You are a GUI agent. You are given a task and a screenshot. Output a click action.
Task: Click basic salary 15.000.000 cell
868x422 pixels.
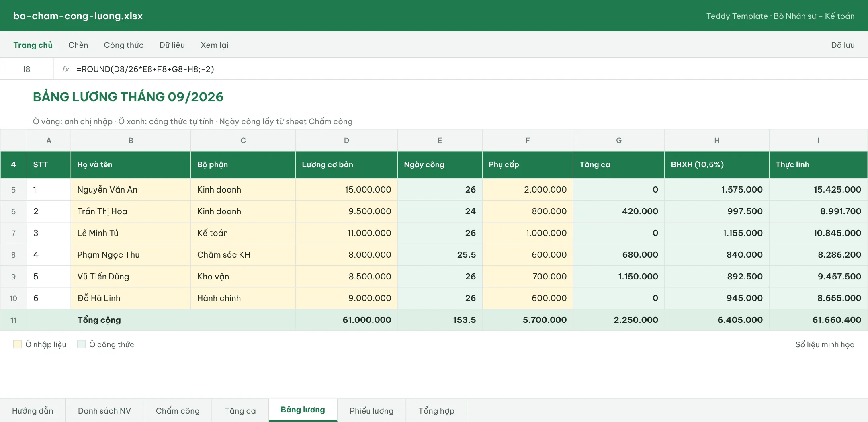pos(346,190)
